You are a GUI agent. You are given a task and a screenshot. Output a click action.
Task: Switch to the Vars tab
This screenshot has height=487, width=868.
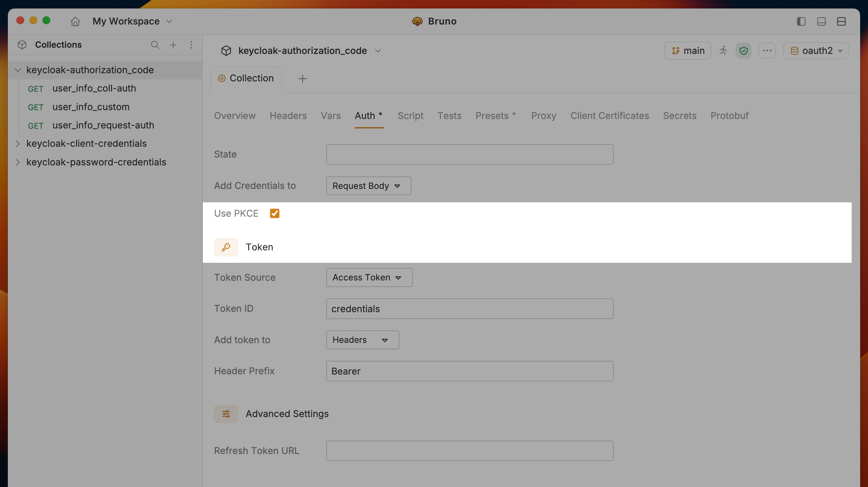pos(330,116)
